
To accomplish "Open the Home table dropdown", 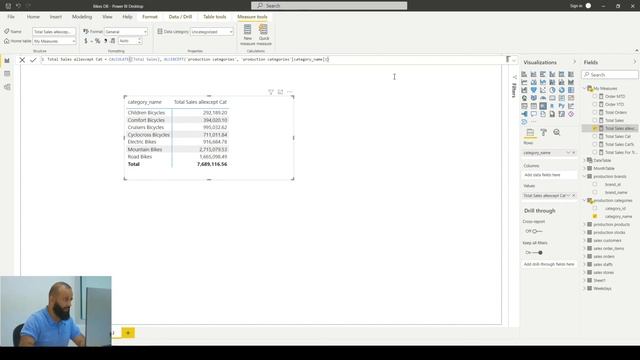I will click(x=54, y=41).
